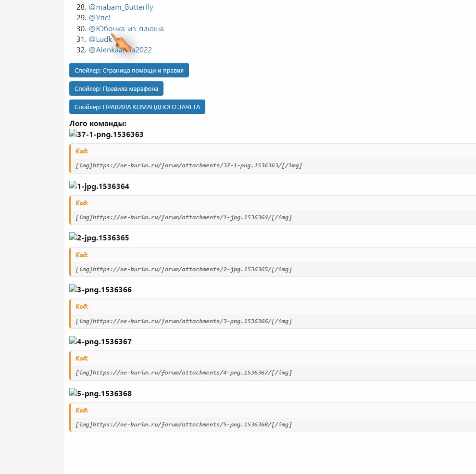Open the @Юбочка_из_плюша user mention
The image size is (476, 474).
126,28
